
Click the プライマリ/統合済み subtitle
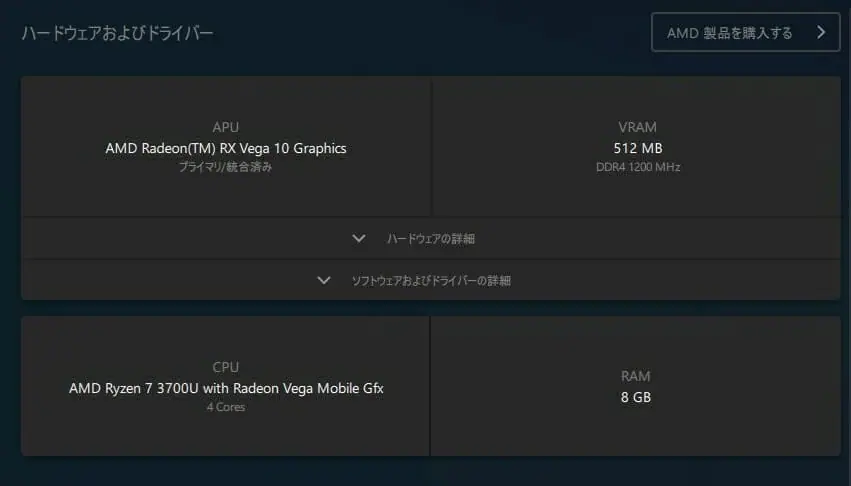point(226,167)
